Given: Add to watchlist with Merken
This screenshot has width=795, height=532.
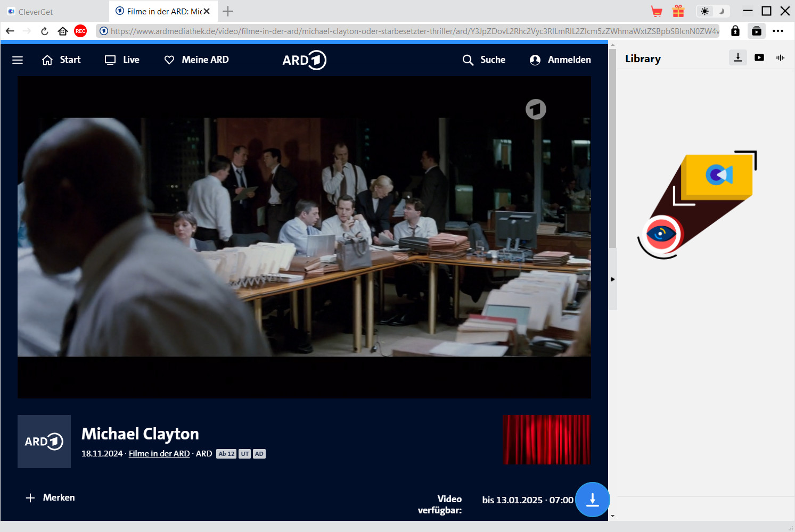Looking at the screenshot, I should click(50, 497).
